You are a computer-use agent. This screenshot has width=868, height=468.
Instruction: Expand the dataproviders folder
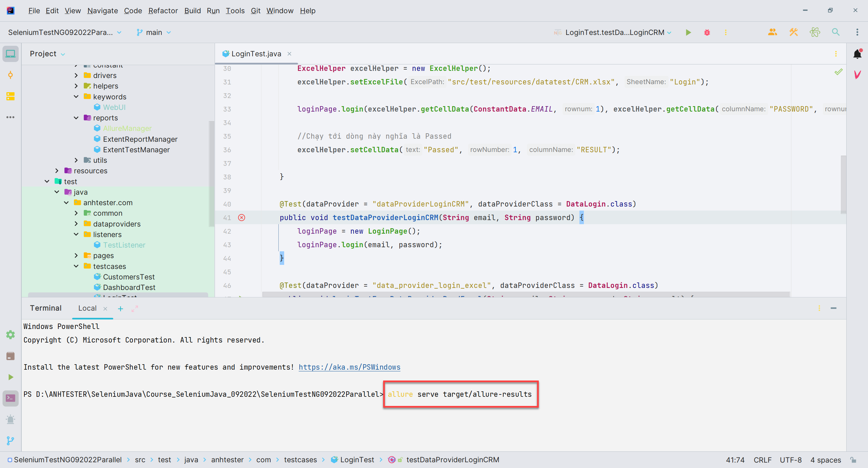[x=76, y=224]
